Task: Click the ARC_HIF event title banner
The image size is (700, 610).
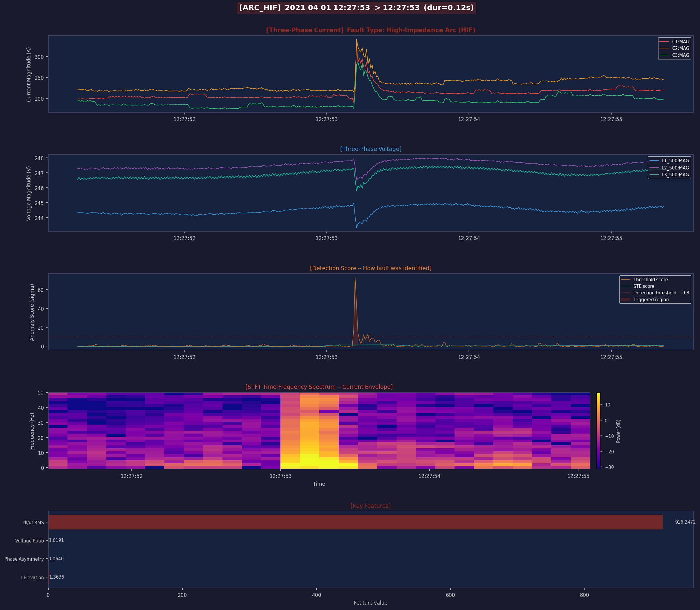Action: pyautogui.click(x=357, y=8)
